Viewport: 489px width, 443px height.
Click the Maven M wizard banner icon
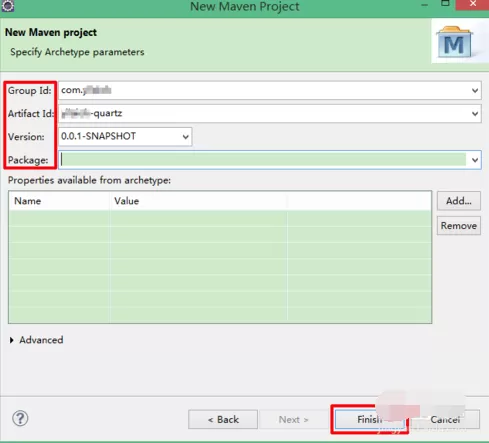(454, 43)
